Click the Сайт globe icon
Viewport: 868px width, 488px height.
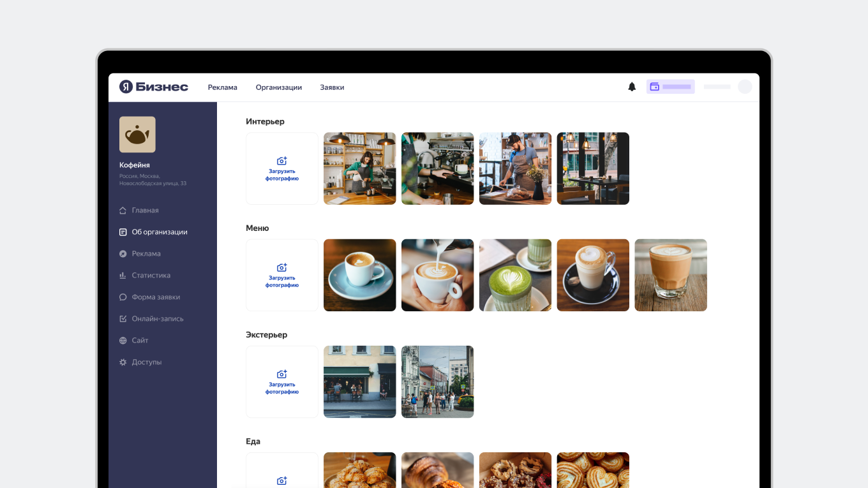tap(123, 341)
